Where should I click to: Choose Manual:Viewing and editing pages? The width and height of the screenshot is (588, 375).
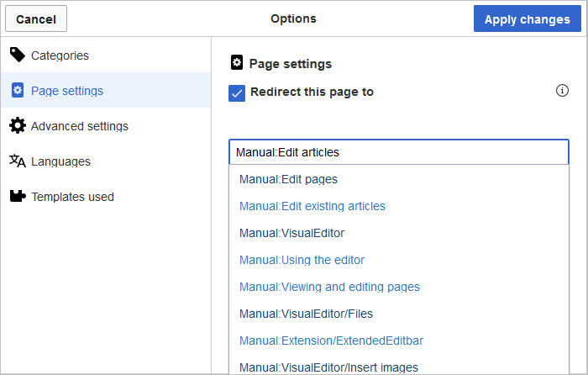click(x=329, y=287)
